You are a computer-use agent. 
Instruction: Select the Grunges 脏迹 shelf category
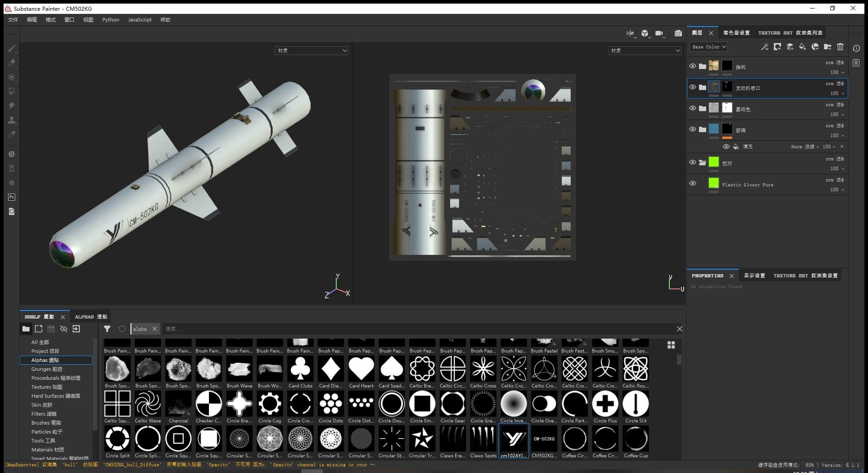pos(47,369)
